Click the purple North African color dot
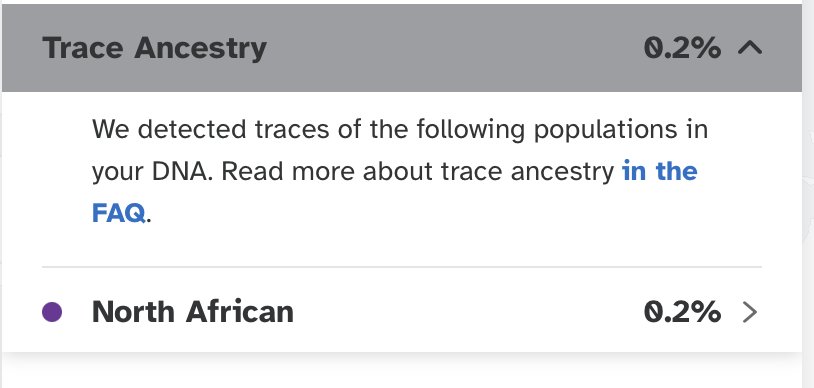This screenshot has height=388, width=814. coord(52,312)
